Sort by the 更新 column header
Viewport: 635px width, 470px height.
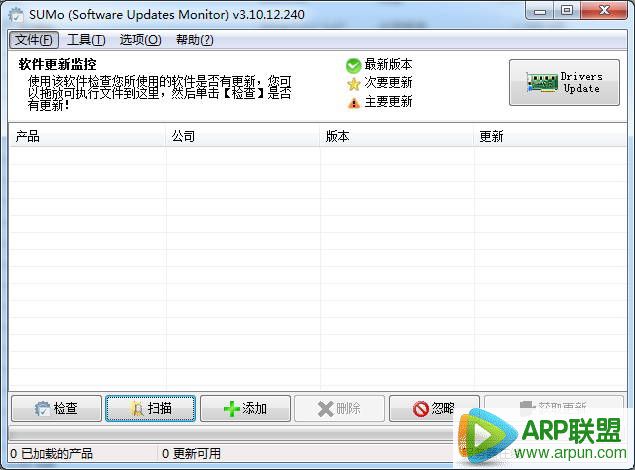tap(550, 136)
